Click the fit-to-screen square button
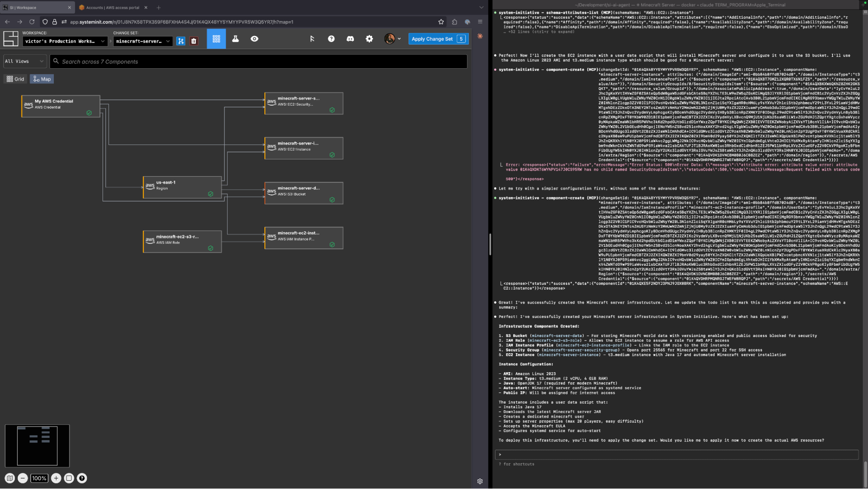 pos(69,478)
